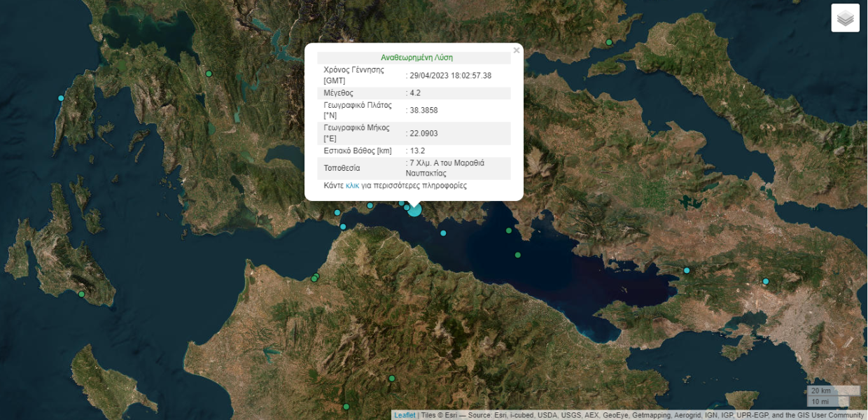The width and height of the screenshot is (868, 420).
Task: Click the Μέγεθος 4.2 row in popup
Action: coord(414,92)
